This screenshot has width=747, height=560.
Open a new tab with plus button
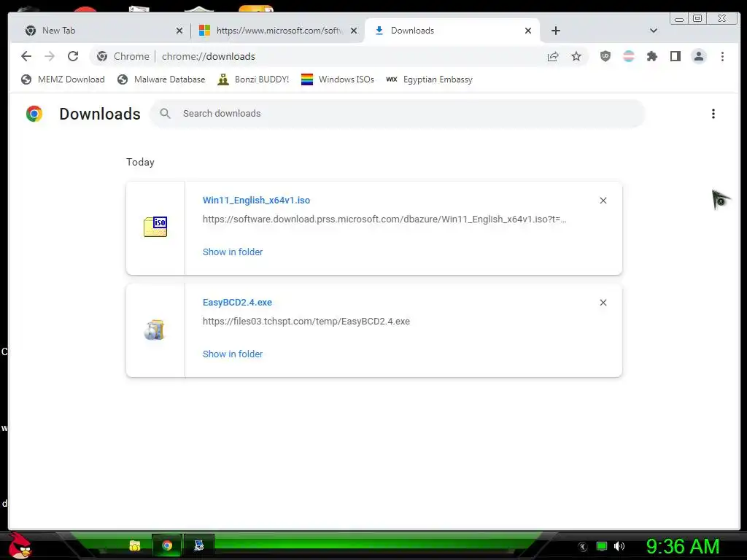click(x=555, y=31)
